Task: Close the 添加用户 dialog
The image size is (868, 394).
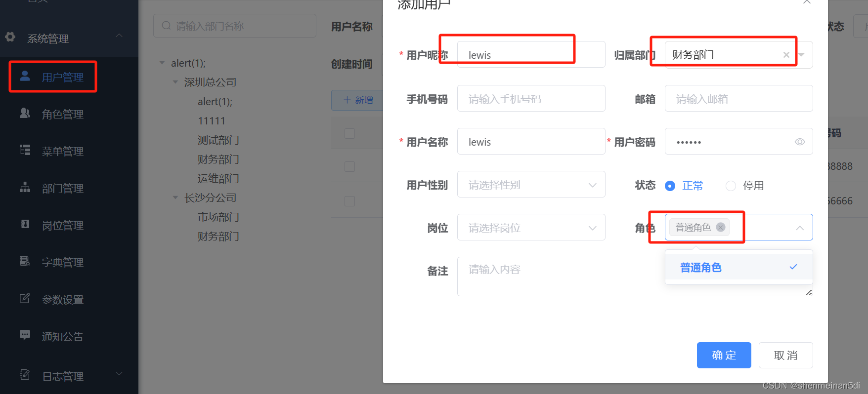Action: (x=807, y=2)
